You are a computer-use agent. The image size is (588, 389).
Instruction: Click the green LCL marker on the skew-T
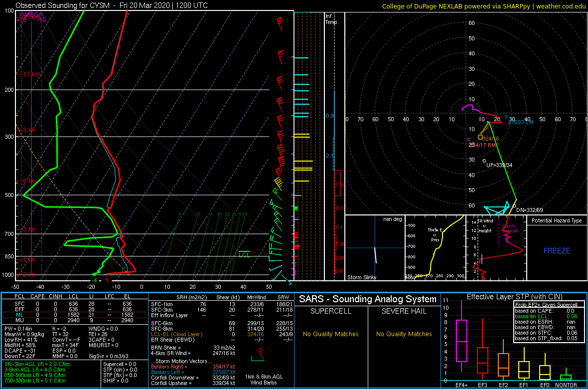244,254
